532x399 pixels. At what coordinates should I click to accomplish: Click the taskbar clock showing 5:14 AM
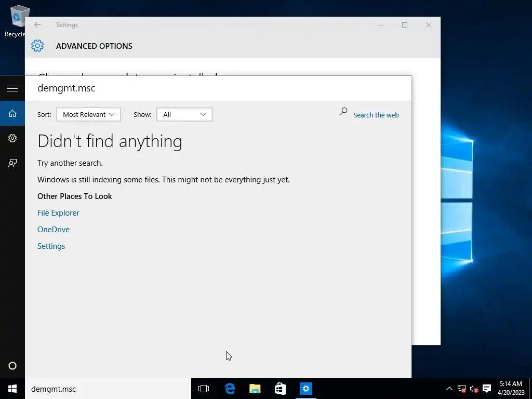tap(511, 389)
